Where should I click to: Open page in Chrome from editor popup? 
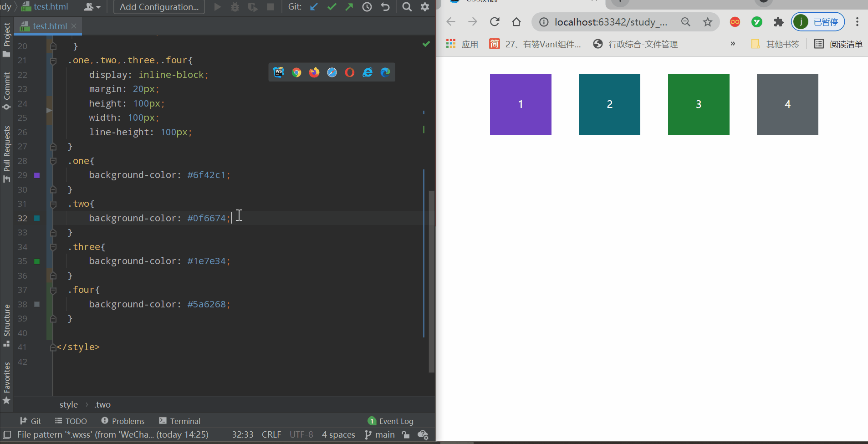296,72
